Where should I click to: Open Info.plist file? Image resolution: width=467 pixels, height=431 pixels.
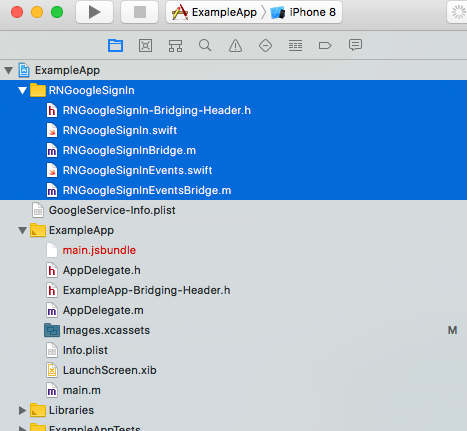click(233, 350)
